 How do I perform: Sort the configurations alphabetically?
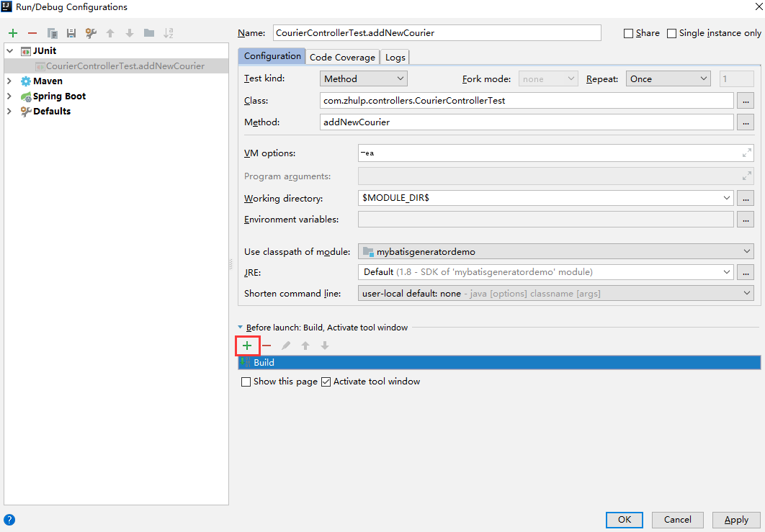169,33
